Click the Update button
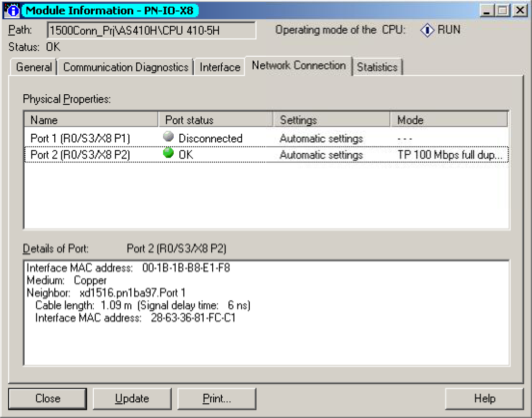Image resolution: width=532 pixels, height=418 pixels. click(x=132, y=398)
